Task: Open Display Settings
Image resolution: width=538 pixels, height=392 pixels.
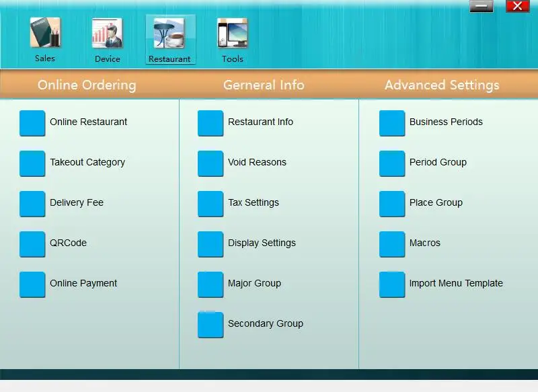Action: pos(262,243)
